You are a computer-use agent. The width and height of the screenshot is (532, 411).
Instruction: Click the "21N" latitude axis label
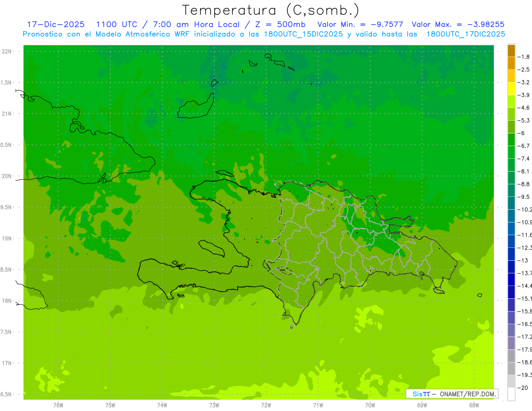point(8,114)
